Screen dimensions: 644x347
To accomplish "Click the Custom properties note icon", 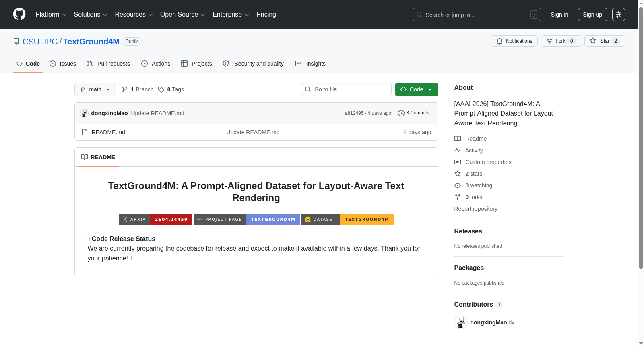I will [458, 162].
